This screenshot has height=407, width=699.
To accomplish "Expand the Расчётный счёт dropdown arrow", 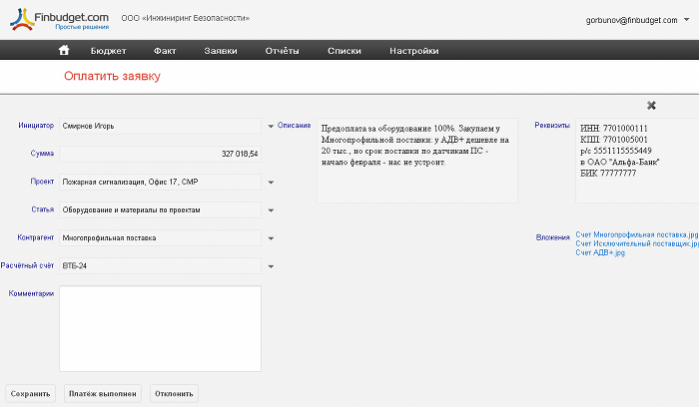I will pyautogui.click(x=270, y=266).
